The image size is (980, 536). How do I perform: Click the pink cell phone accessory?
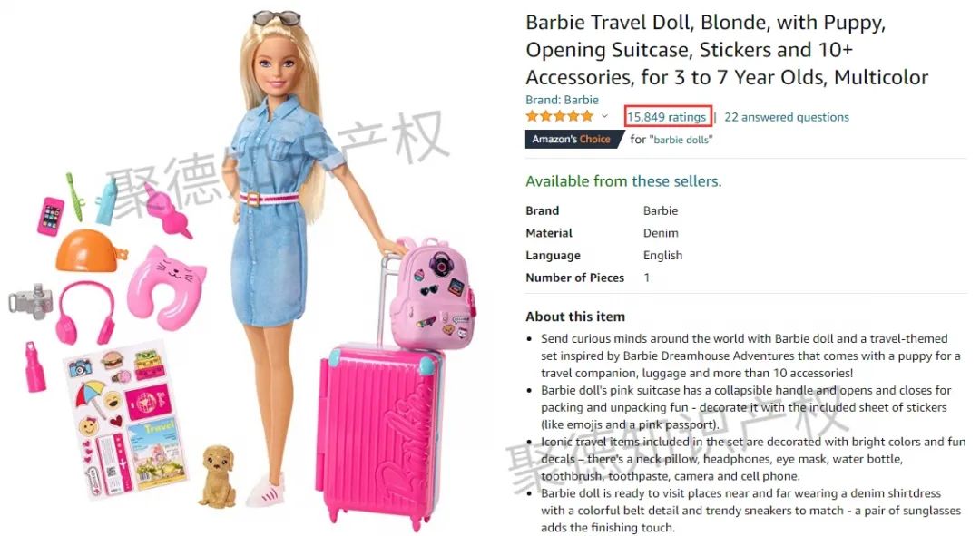[x=51, y=216]
